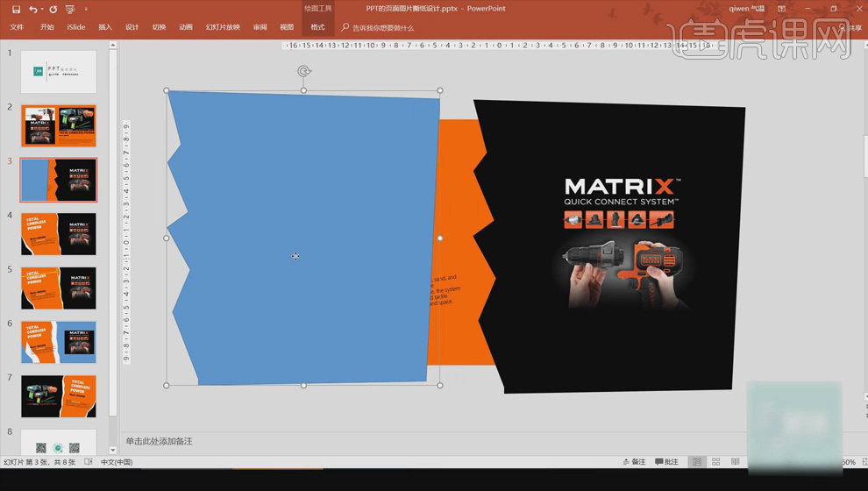The height and width of the screenshot is (491, 868).
Task: Toggle the 批注 comments pane
Action: click(666, 462)
